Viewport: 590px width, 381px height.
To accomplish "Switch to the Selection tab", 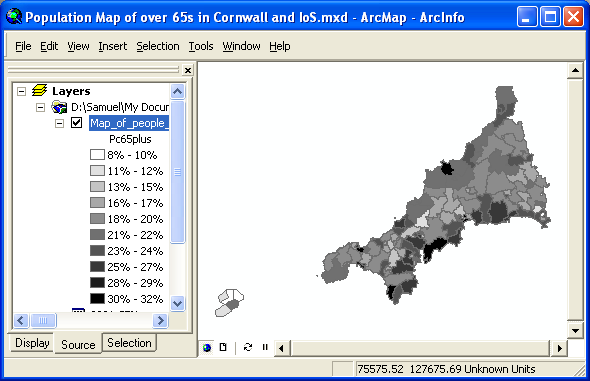I will pos(129,343).
